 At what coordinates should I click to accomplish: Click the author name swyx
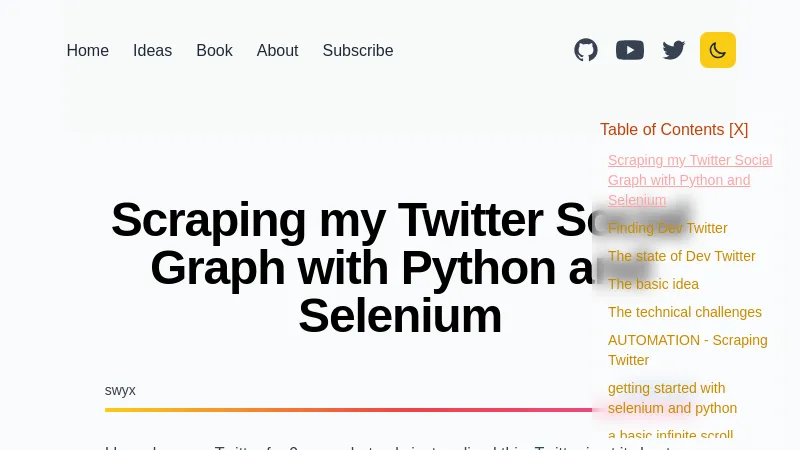120,390
